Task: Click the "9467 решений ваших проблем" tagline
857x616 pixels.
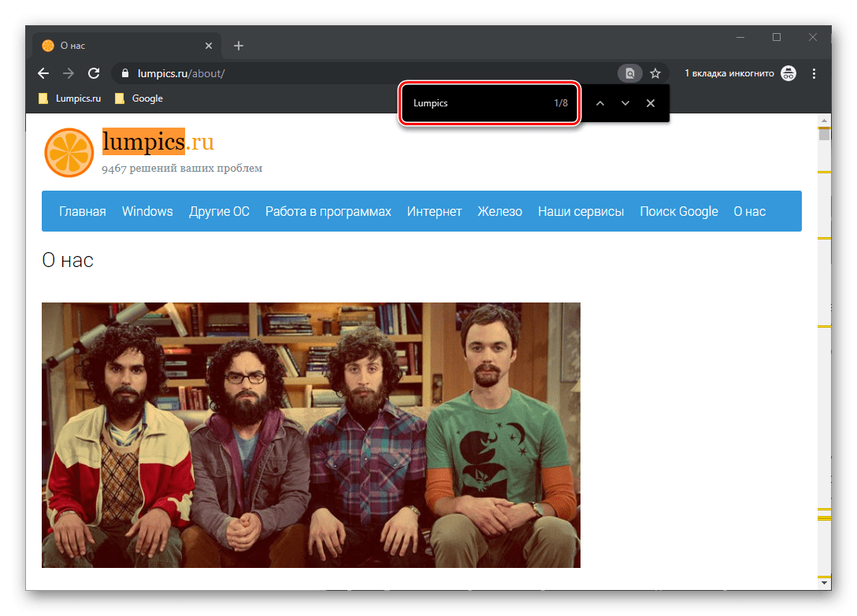Action: tap(182, 169)
